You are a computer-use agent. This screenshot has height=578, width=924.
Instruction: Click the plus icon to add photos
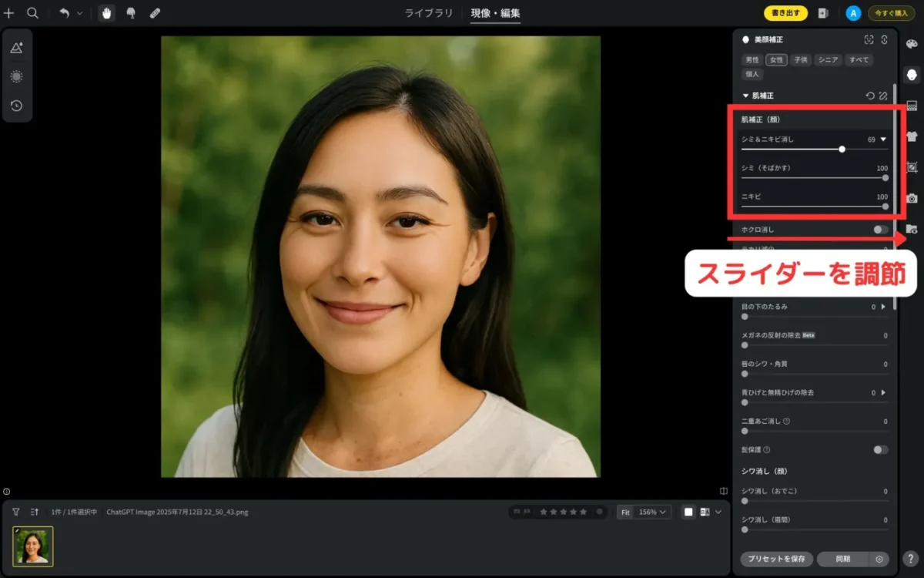click(x=9, y=13)
